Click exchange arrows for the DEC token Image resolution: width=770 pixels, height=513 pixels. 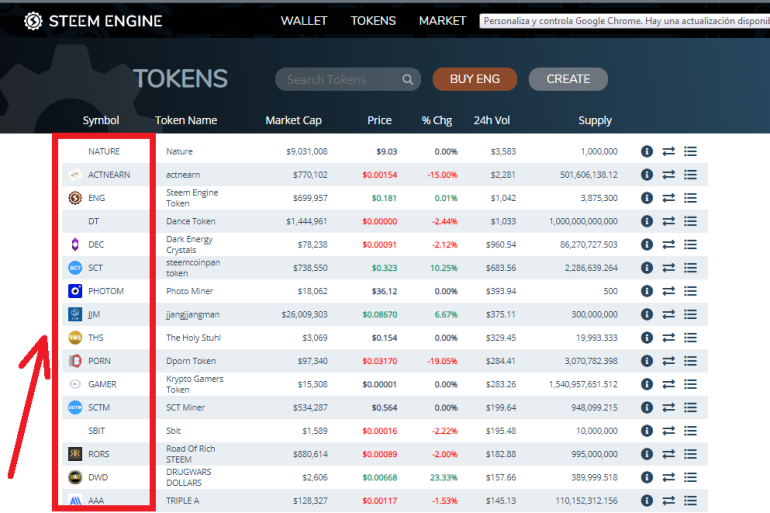[668, 244]
